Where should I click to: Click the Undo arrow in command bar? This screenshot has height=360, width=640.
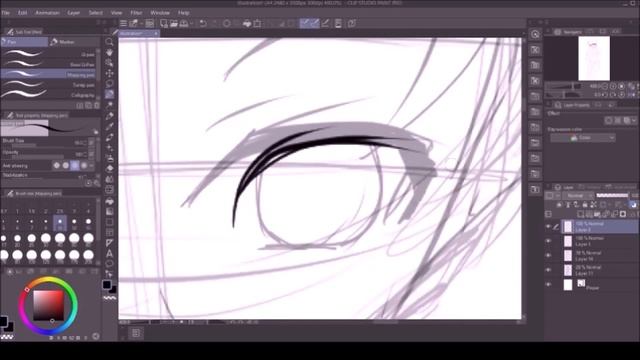coord(203,24)
